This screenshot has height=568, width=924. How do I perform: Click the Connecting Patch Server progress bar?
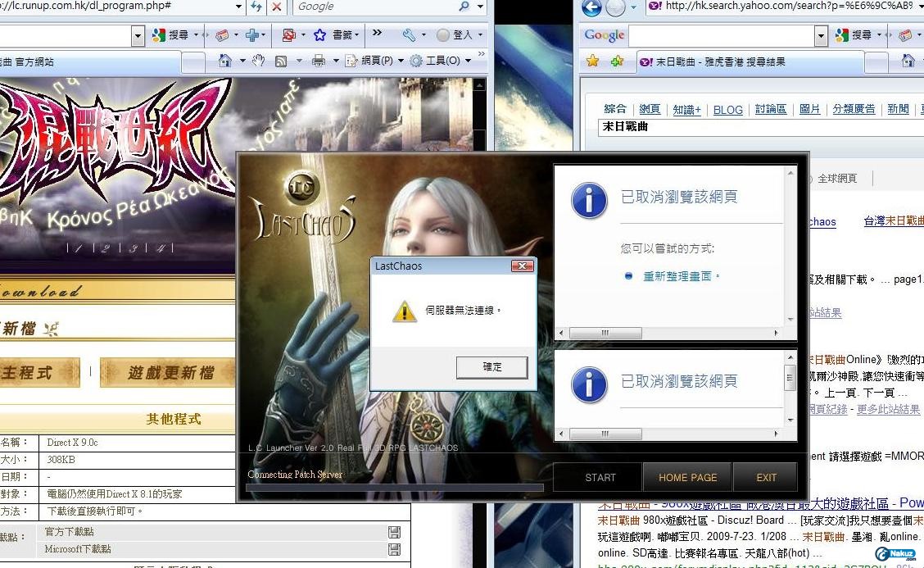point(394,488)
